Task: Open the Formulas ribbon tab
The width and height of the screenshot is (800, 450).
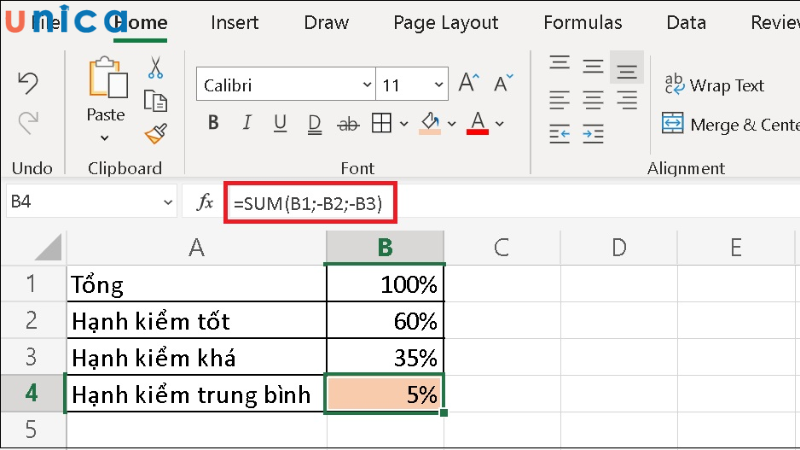Action: click(581, 22)
